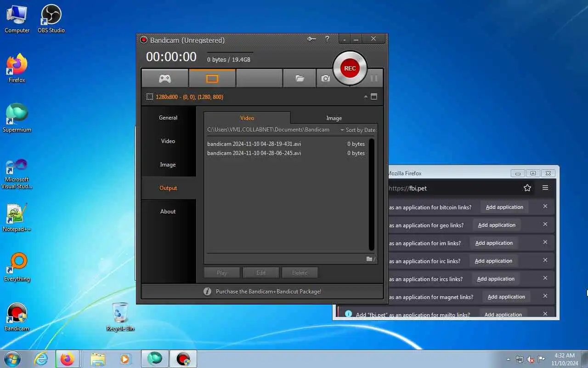
Task: Switch to Supermium on the taskbar
Action: click(155, 359)
